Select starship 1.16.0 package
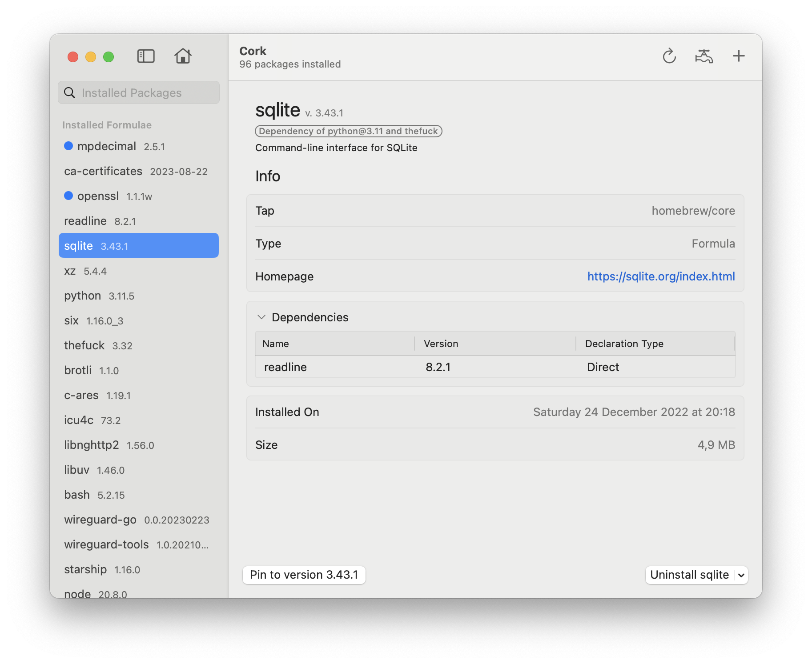The image size is (812, 664). pyautogui.click(x=139, y=569)
